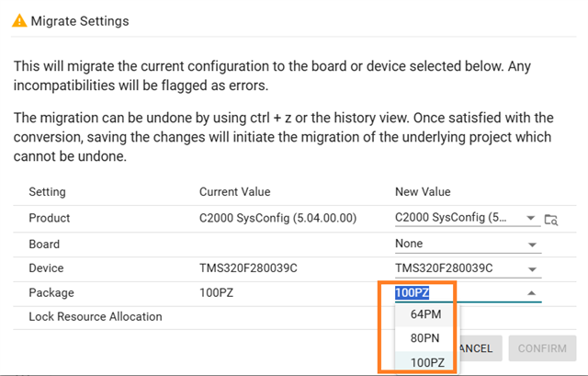Choose 100PZ from the package list
The image size is (588, 376).
(x=427, y=362)
